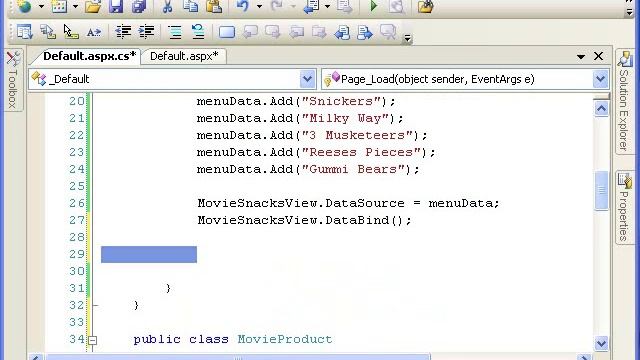Collapse the MovieProduct class outline

pyautogui.click(x=93, y=340)
